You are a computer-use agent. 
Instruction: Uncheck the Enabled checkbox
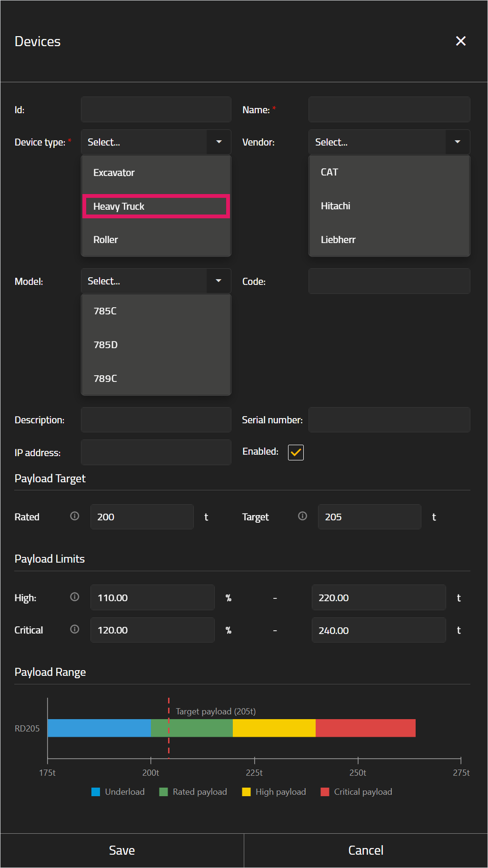[296, 452]
